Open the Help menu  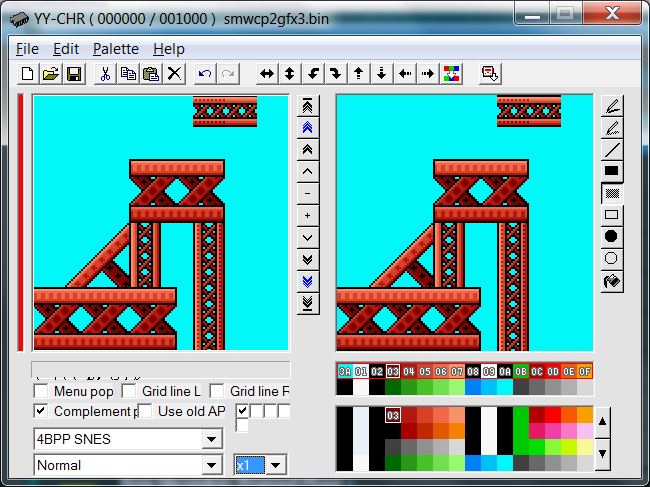[169, 49]
